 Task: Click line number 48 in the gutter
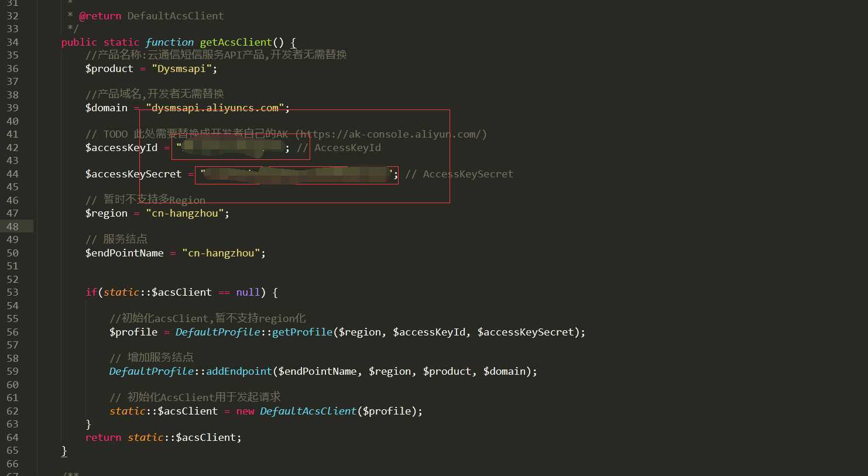(12, 227)
